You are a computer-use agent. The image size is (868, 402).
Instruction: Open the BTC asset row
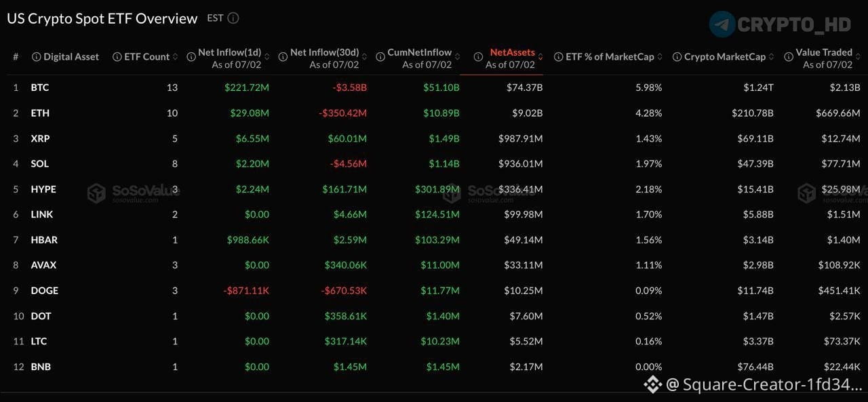[x=434, y=87]
